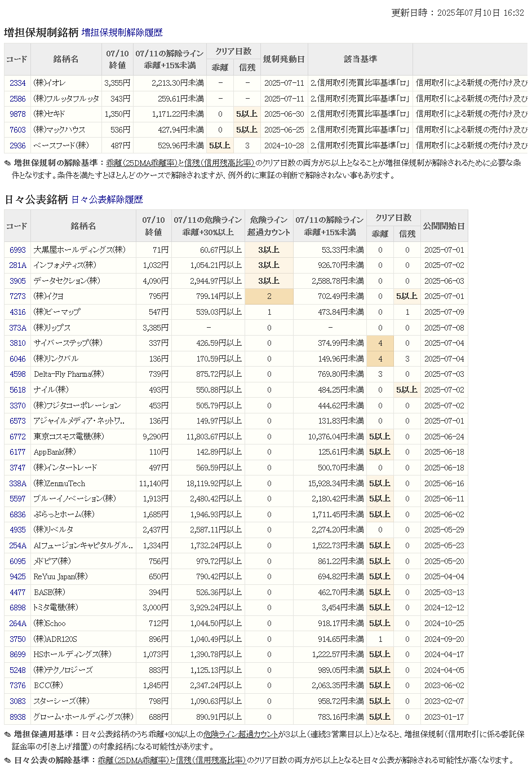Open stock code 3370 link

17,406
